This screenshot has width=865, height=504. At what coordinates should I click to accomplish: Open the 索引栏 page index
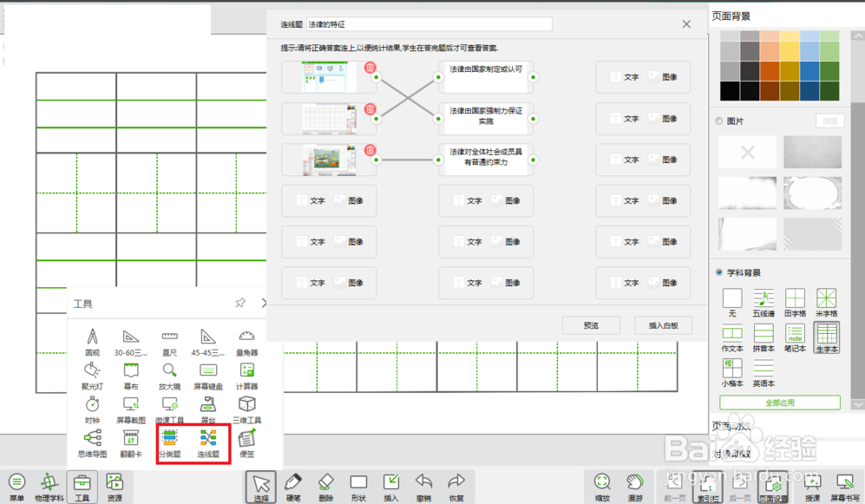click(x=707, y=488)
